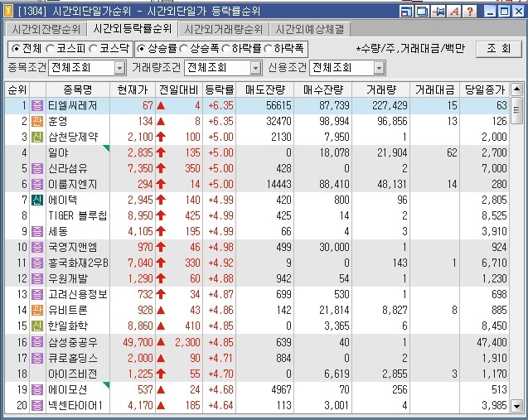Click the 증 badge next to 티엘씨레저

pyautogui.click(x=37, y=106)
